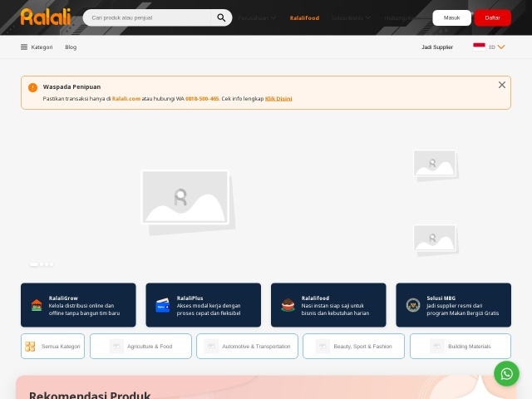The image size is (532, 399).
Task: Close the Waspada Penipuan alert
Action: click(x=502, y=85)
